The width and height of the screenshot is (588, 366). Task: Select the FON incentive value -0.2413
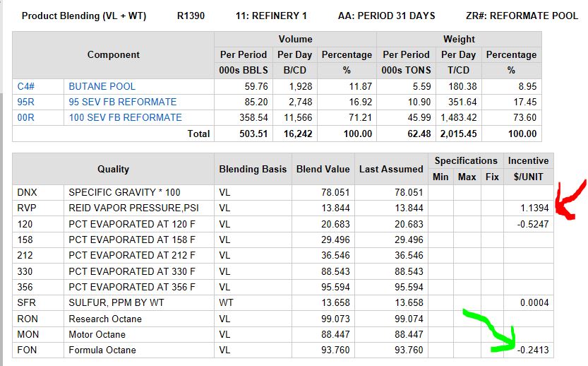(x=532, y=350)
